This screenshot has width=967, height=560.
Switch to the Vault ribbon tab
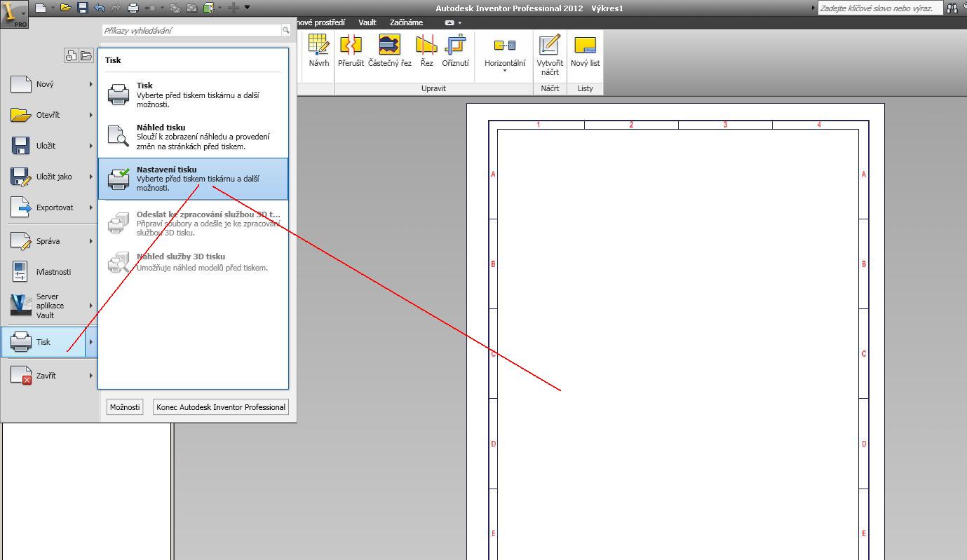[x=367, y=22]
